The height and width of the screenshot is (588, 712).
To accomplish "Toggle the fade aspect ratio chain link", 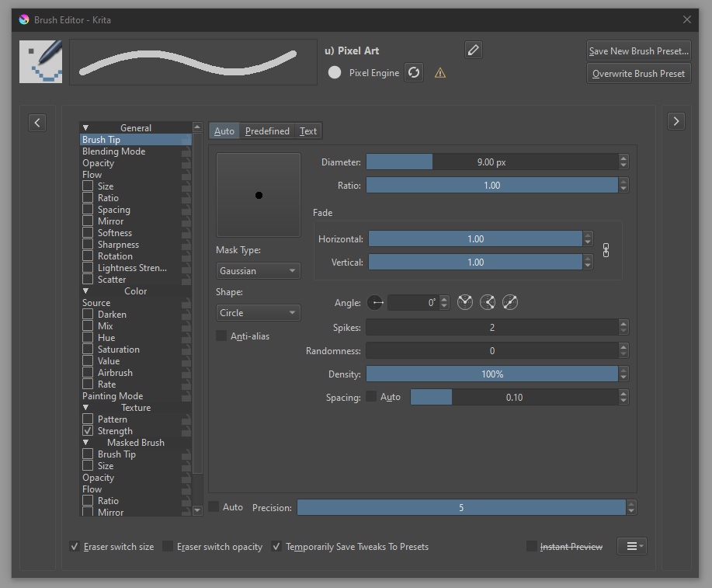I will [606, 251].
